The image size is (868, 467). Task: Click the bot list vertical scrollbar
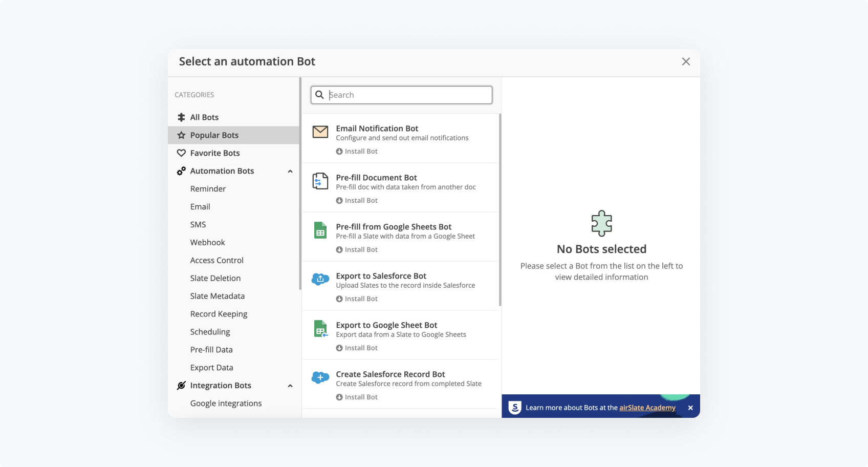pyautogui.click(x=500, y=210)
